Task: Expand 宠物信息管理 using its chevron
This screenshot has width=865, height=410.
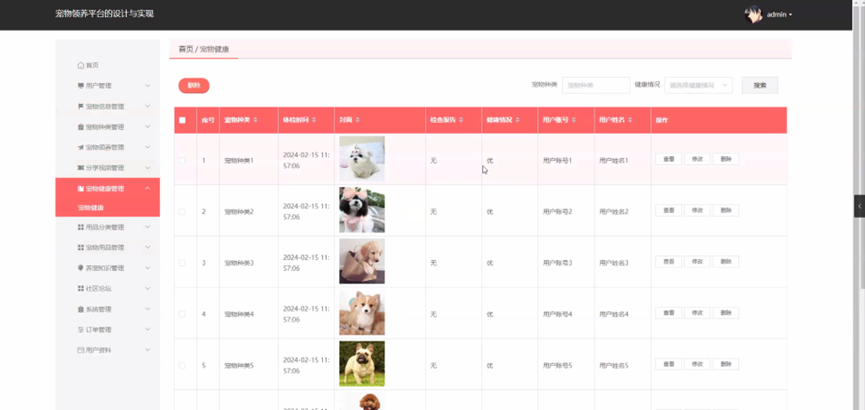Action: (147, 106)
